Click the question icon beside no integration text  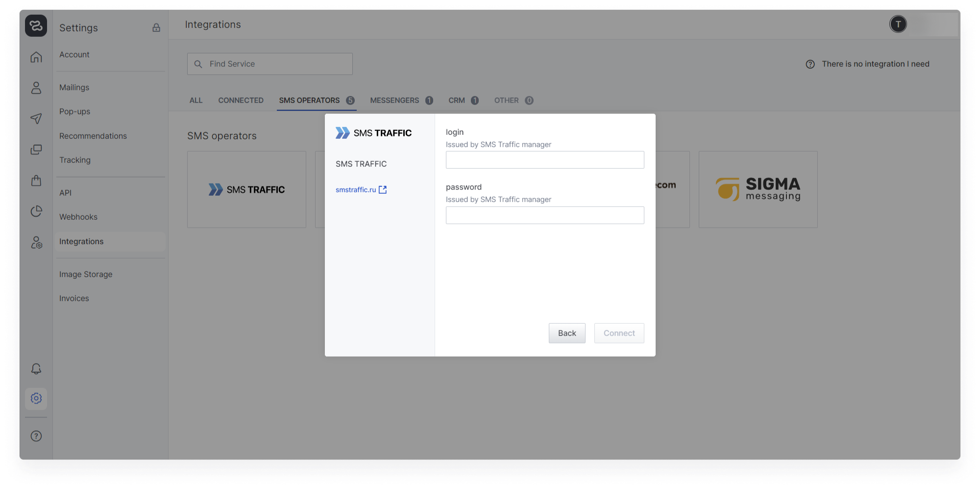[x=810, y=64]
